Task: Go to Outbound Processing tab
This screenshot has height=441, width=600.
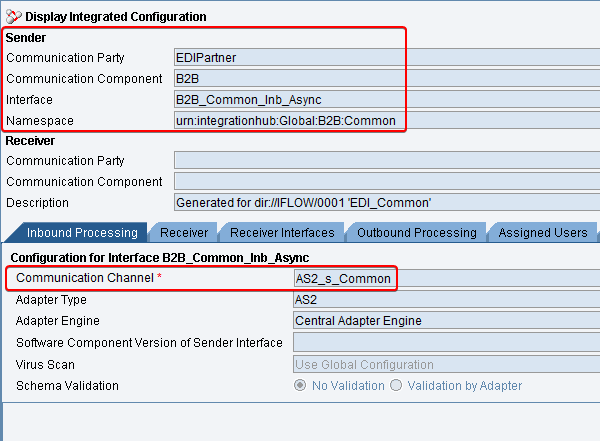Action: [417, 232]
